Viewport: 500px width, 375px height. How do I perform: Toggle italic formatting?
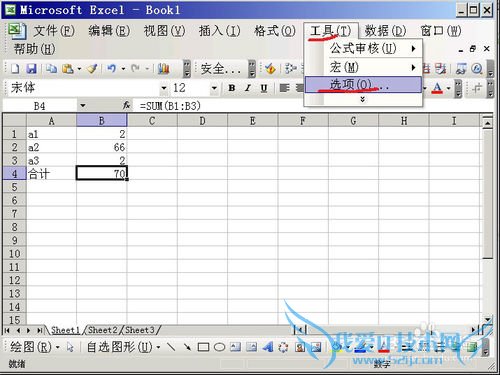pyautogui.click(x=248, y=88)
